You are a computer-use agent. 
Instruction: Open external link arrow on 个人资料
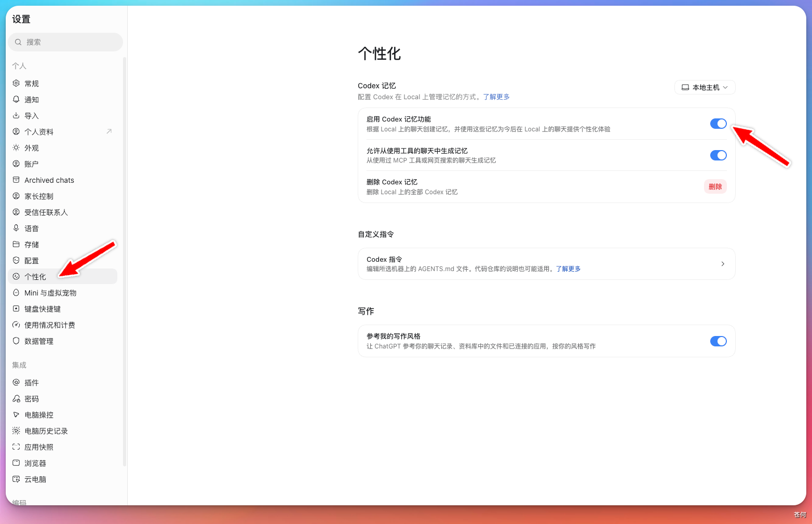pos(109,131)
